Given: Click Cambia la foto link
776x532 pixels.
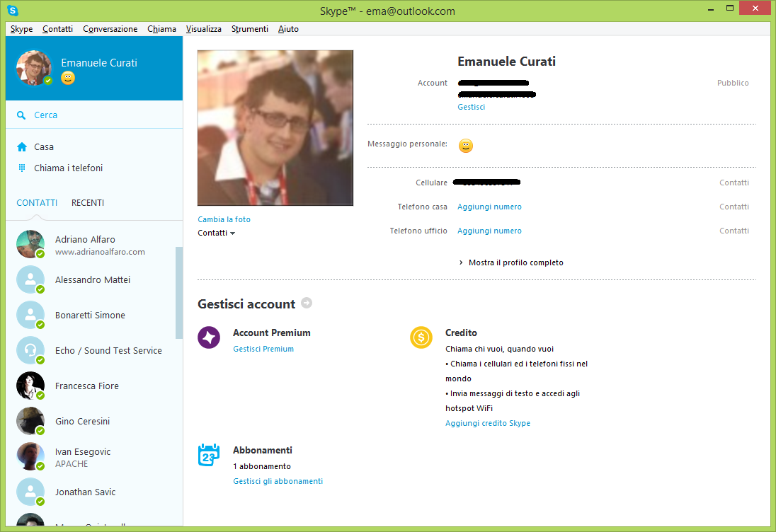Looking at the screenshot, I should pyautogui.click(x=224, y=219).
